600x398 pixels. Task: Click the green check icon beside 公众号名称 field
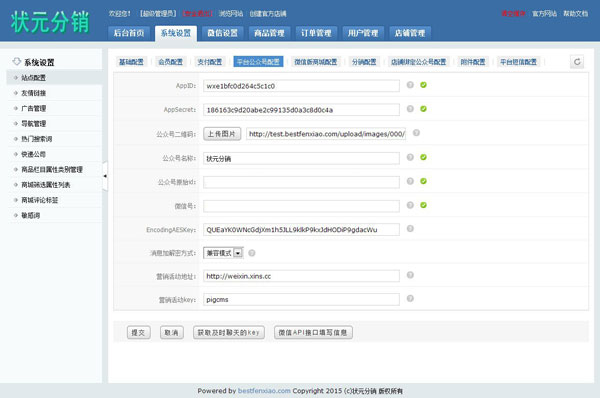(x=423, y=157)
